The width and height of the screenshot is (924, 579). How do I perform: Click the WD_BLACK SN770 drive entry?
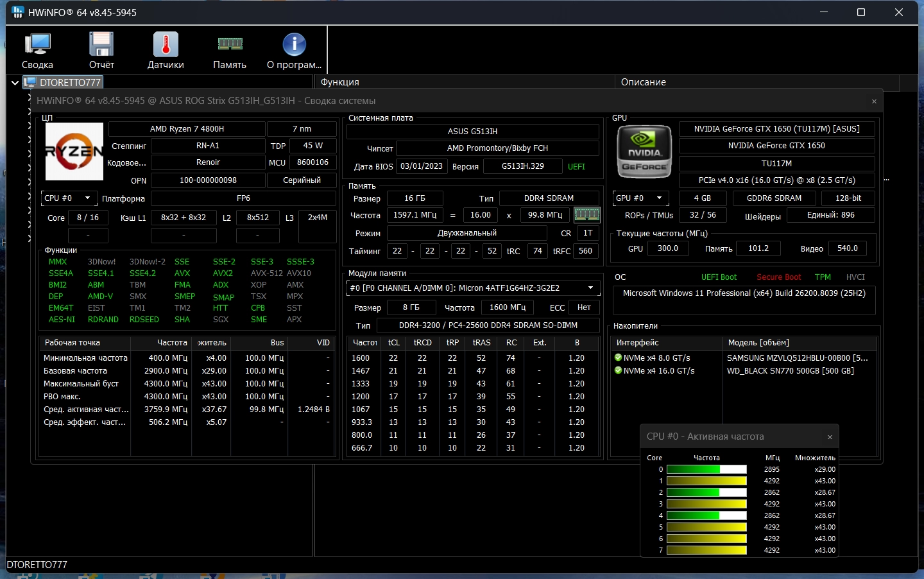[x=790, y=371]
